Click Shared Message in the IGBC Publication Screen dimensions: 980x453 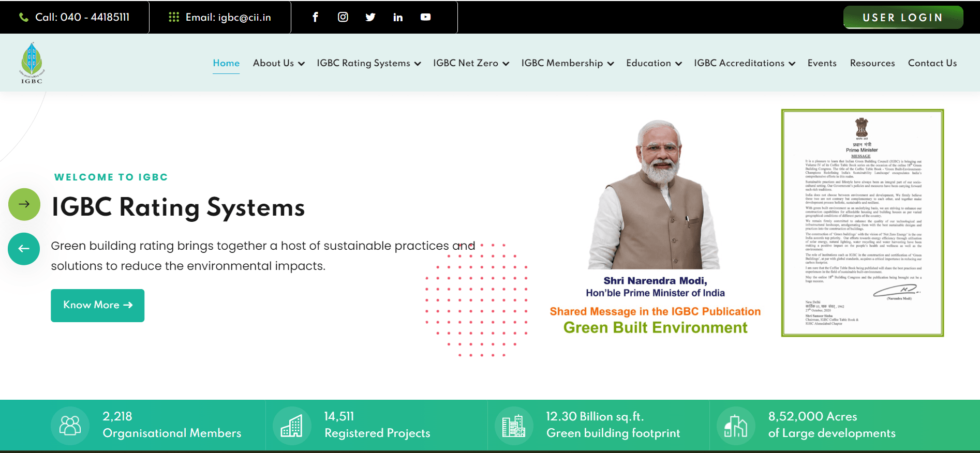point(655,311)
